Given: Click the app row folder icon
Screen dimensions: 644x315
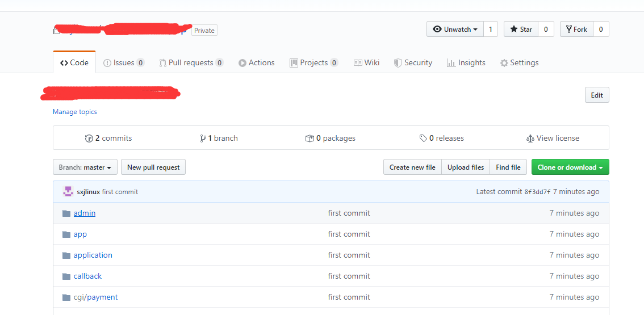Looking at the screenshot, I should point(66,234).
